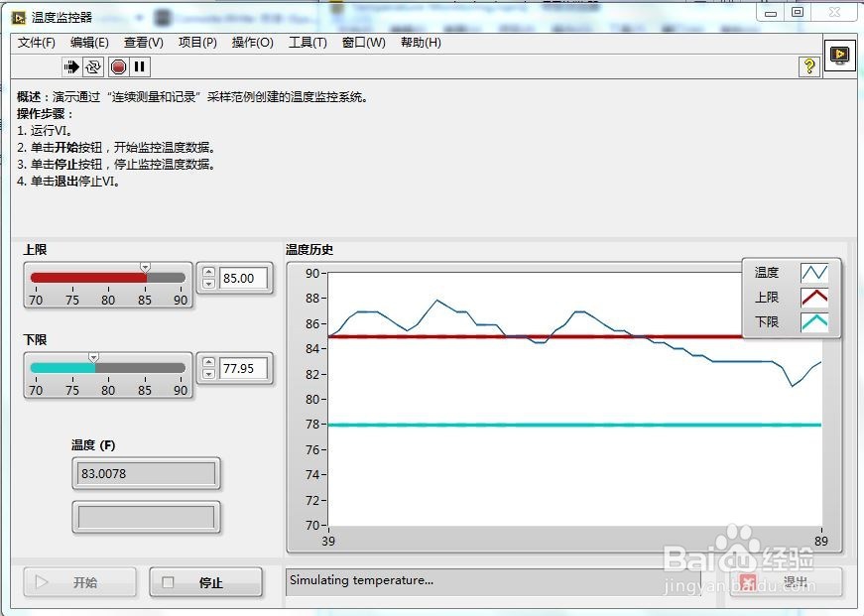Increment the 上限 value with the up arrow
This screenshot has height=616, width=864.
click(x=208, y=272)
